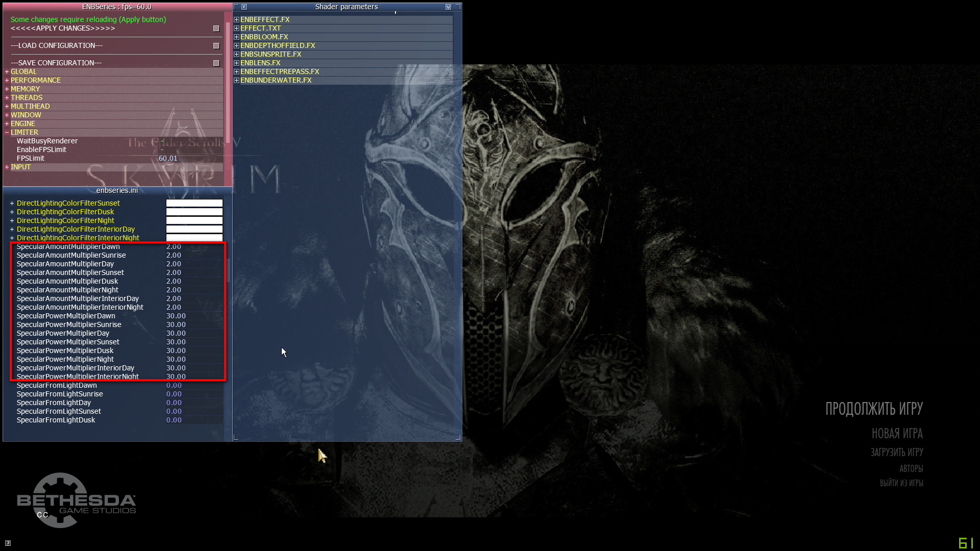980x551 pixels.
Task: Open the DirectLightingColorFilterNight color swatch
Action: [x=194, y=221]
